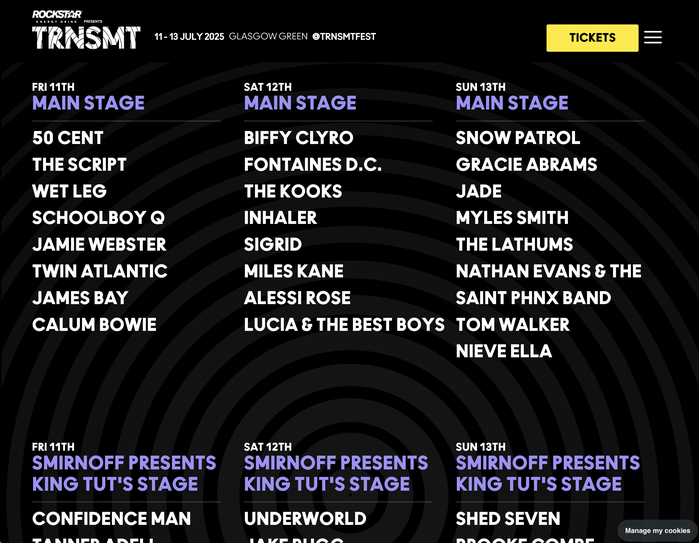The image size is (699, 543).
Task: Select Fontaines D.C. on Saturday lineup
Action: 312,165
